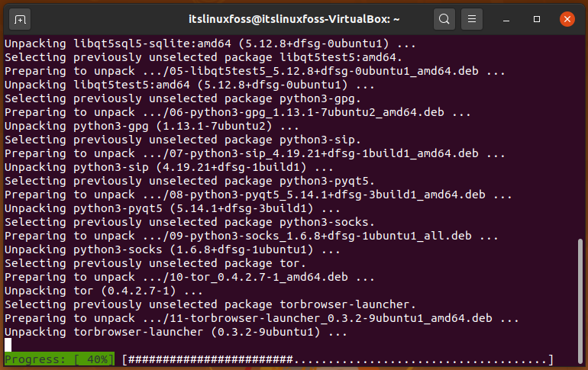Click 'Unpacking tor (0.4.2.7-1)' line
Image resolution: width=588 pixels, height=370 pixels.
104,291
